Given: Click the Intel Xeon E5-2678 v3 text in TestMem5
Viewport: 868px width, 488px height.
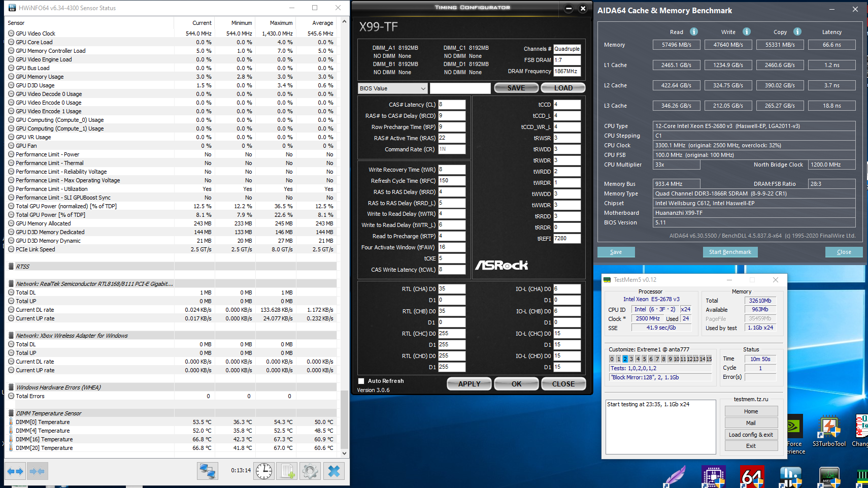Looking at the screenshot, I should pyautogui.click(x=651, y=300).
